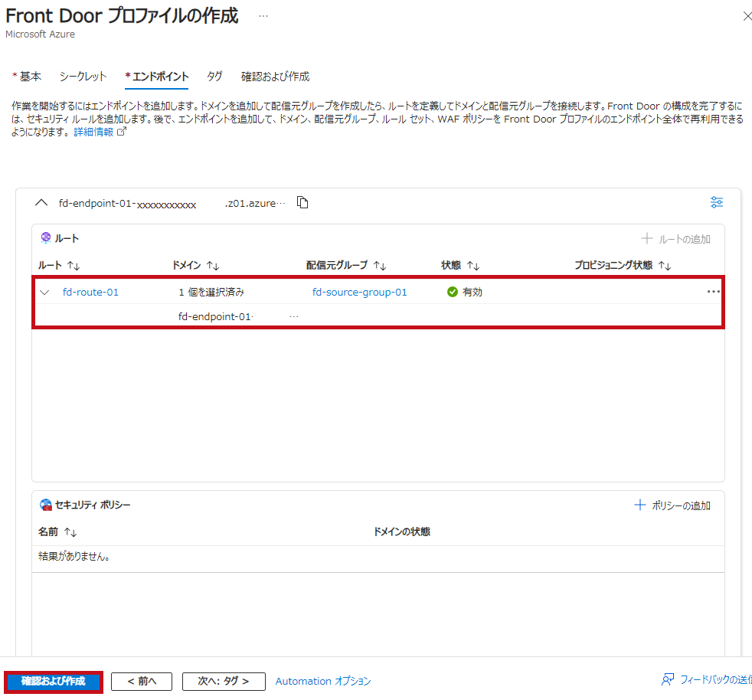
Task: Click the plus icon for ポリシーの追加
Action: pyautogui.click(x=639, y=505)
